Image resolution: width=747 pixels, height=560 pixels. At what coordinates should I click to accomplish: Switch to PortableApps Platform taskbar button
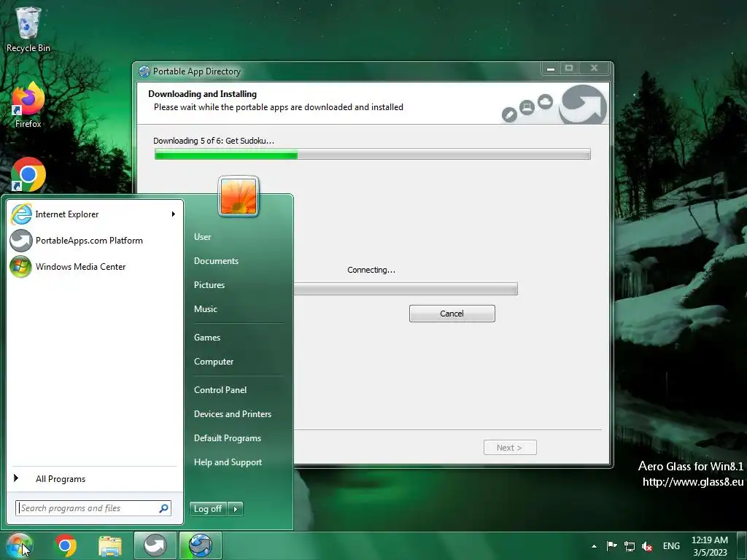155,545
